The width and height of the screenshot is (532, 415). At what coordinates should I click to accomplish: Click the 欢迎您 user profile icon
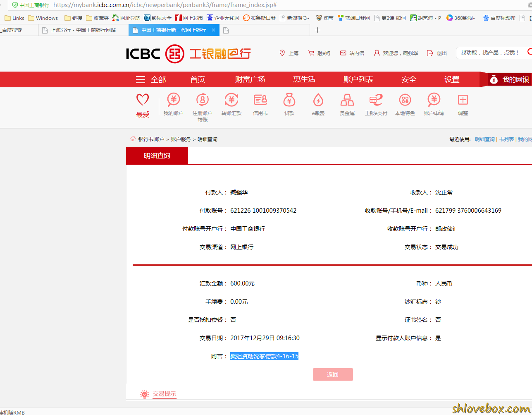click(377, 53)
